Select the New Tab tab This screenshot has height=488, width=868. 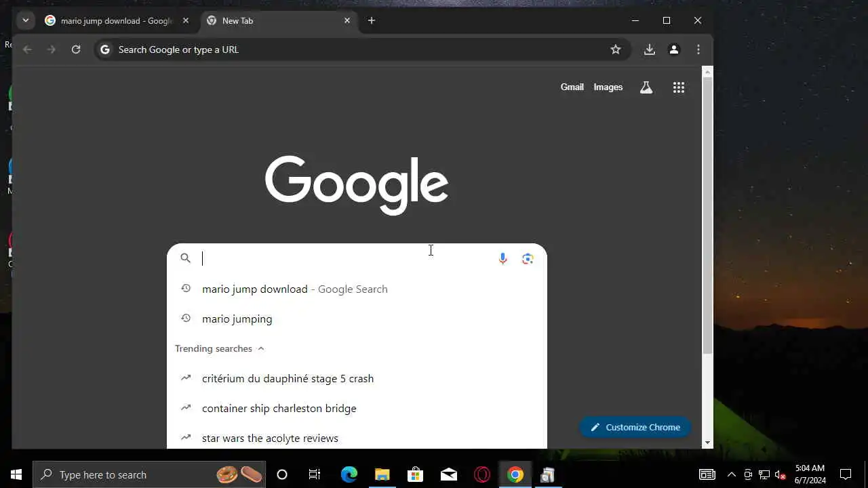coord(278,21)
